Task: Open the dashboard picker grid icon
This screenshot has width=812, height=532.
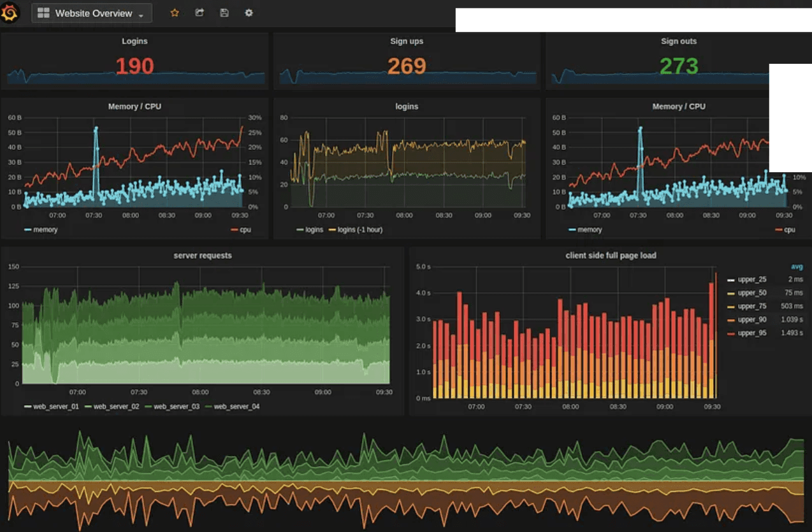Action: [43, 13]
